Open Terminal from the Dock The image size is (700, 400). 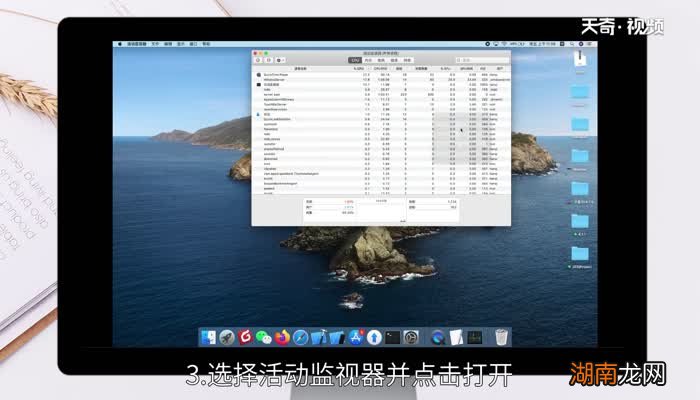[393, 337]
